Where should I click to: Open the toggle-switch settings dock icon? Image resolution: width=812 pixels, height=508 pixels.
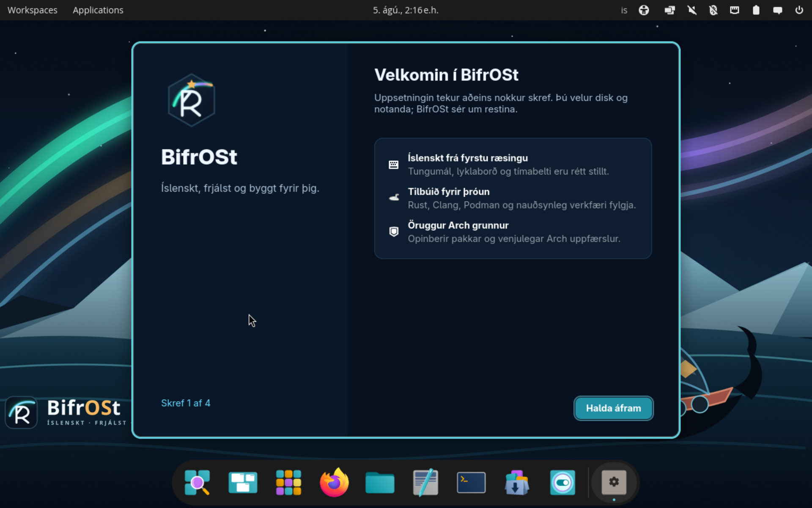[562, 482]
